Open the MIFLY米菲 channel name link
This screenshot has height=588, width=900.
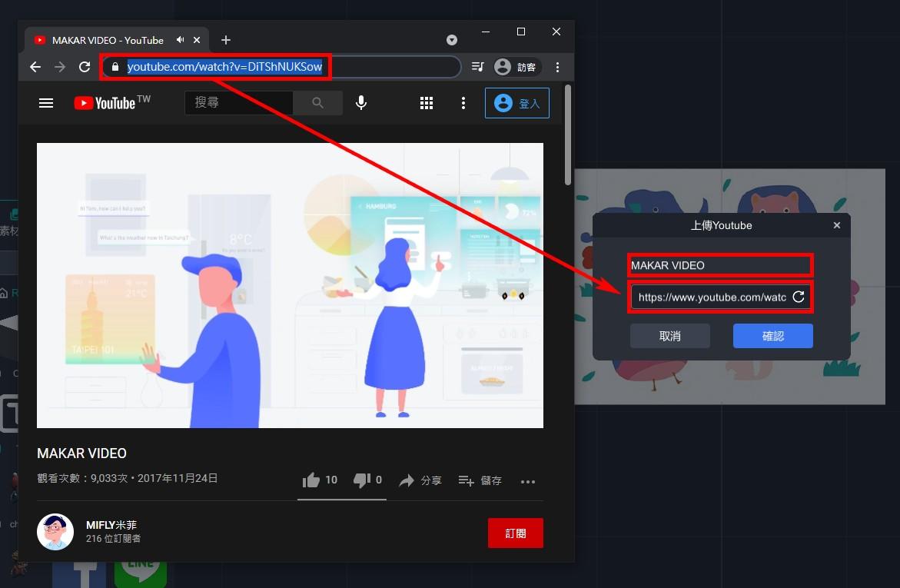tap(111, 525)
